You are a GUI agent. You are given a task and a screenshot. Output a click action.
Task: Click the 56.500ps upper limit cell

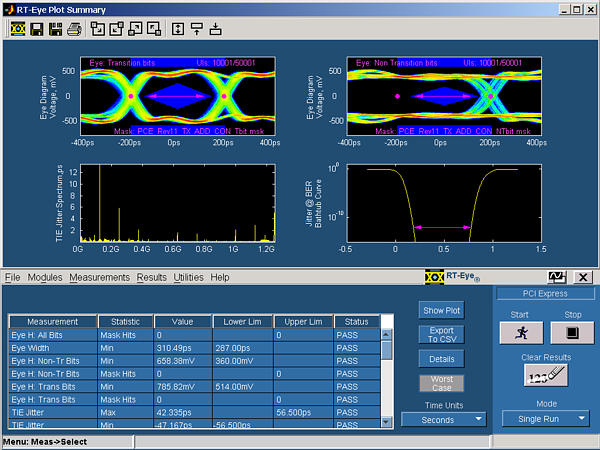303,412
